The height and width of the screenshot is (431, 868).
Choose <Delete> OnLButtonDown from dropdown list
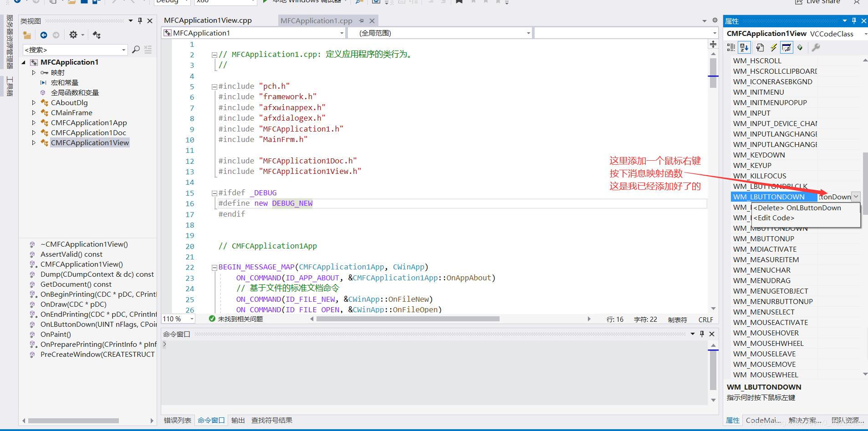tap(797, 208)
